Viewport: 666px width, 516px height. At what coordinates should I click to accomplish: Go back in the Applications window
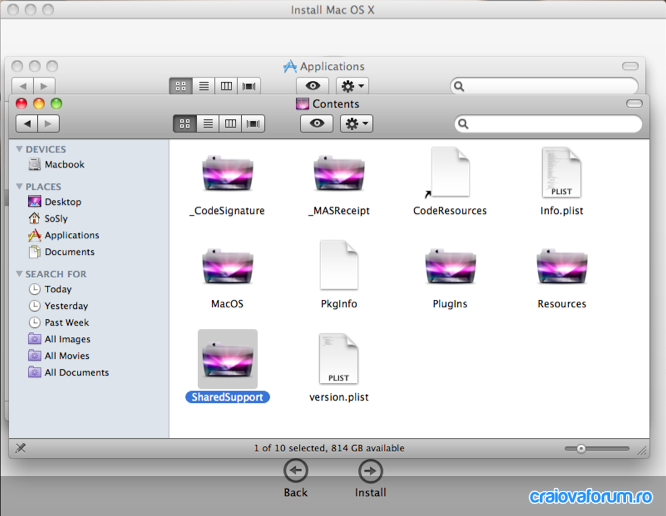coord(23,86)
